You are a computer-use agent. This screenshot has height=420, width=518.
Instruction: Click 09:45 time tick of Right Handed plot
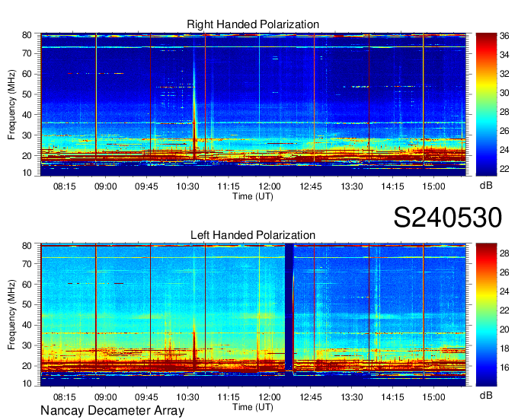(146, 186)
